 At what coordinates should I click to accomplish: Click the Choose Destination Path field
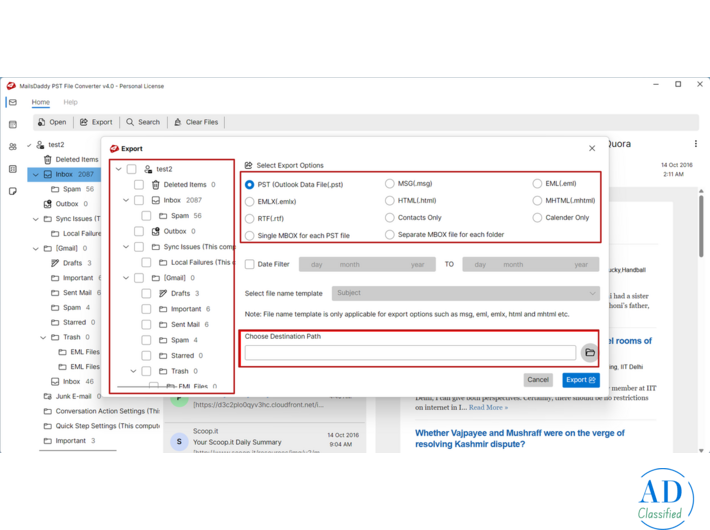coord(410,352)
